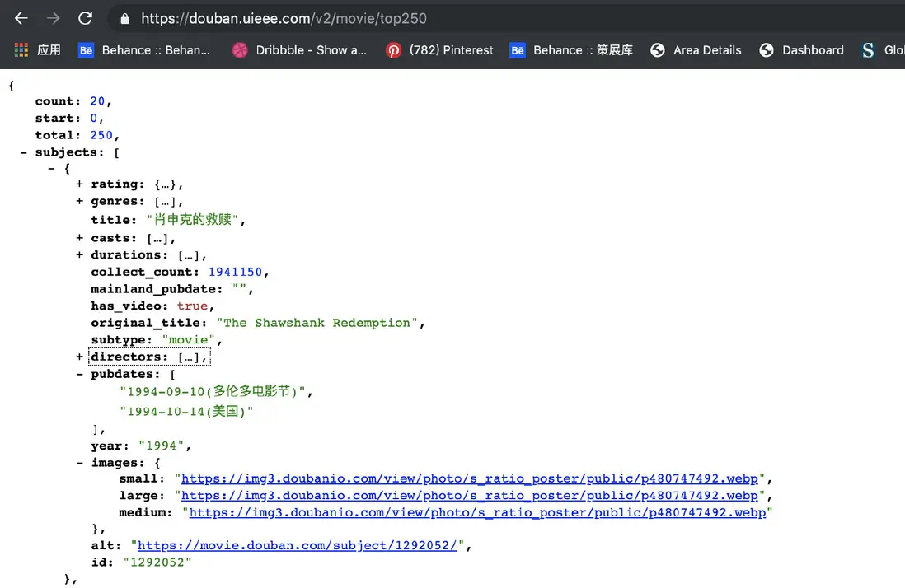
Task: Collapse the subjects array
Action: tap(23, 153)
